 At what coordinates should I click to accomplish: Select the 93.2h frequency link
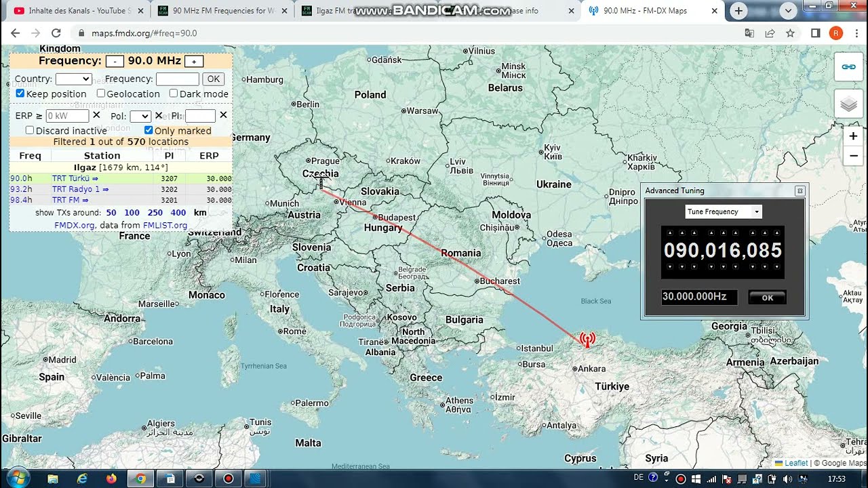point(21,189)
